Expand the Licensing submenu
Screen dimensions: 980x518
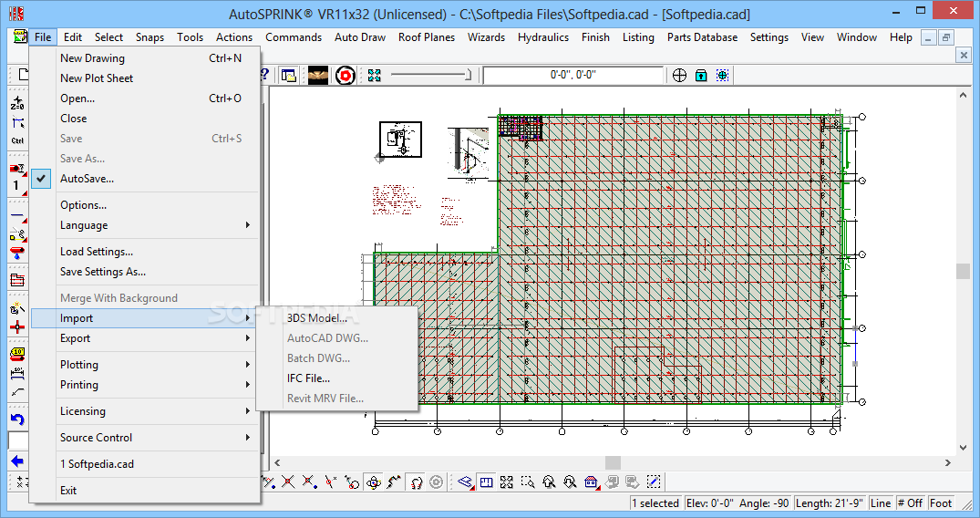144,411
